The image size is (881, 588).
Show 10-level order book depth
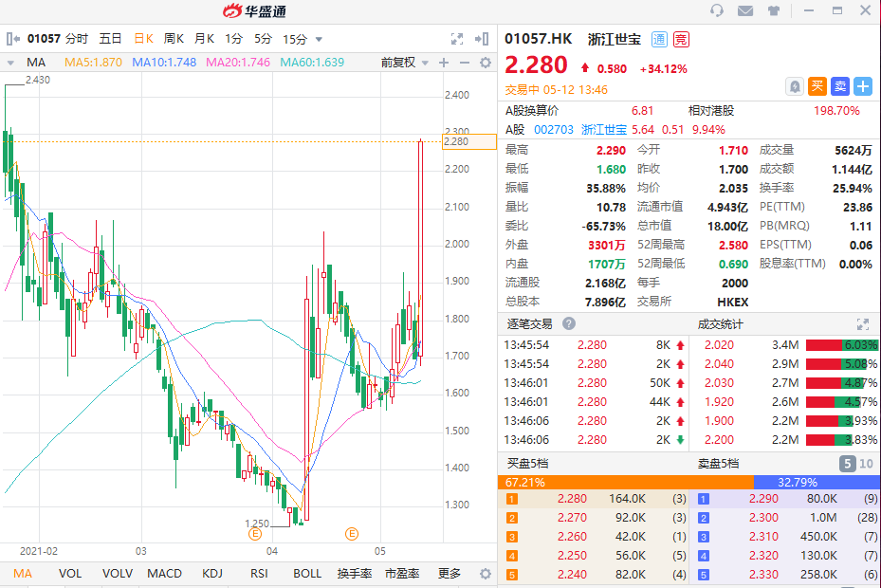[x=866, y=464]
